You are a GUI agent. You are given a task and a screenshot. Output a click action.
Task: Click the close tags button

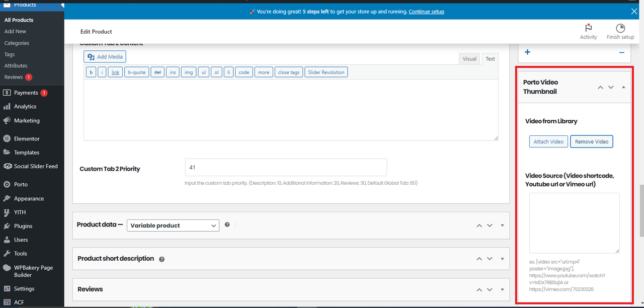[x=289, y=72]
